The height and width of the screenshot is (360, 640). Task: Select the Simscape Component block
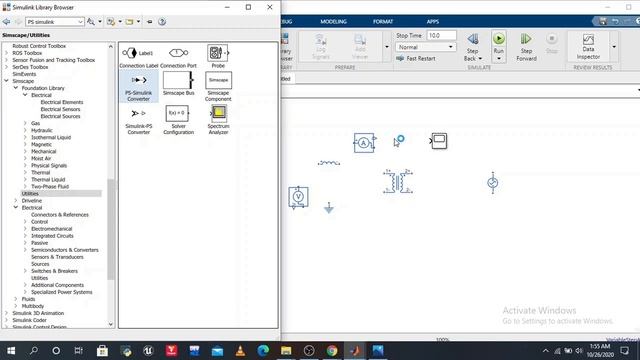coord(218,87)
